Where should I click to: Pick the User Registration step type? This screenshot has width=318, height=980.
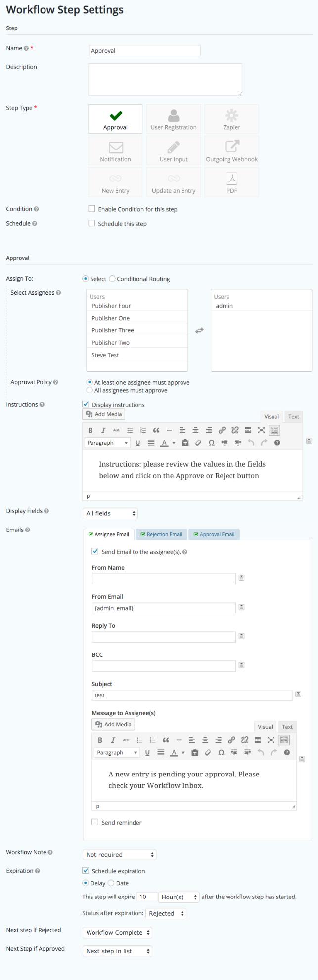click(x=174, y=119)
